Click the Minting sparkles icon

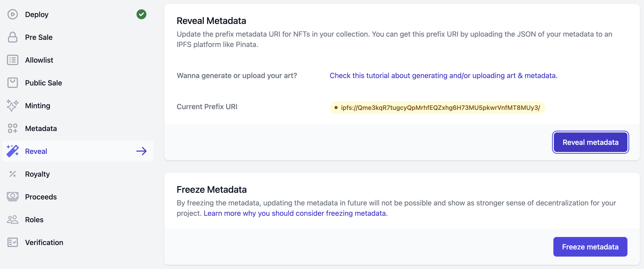click(12, 106)
